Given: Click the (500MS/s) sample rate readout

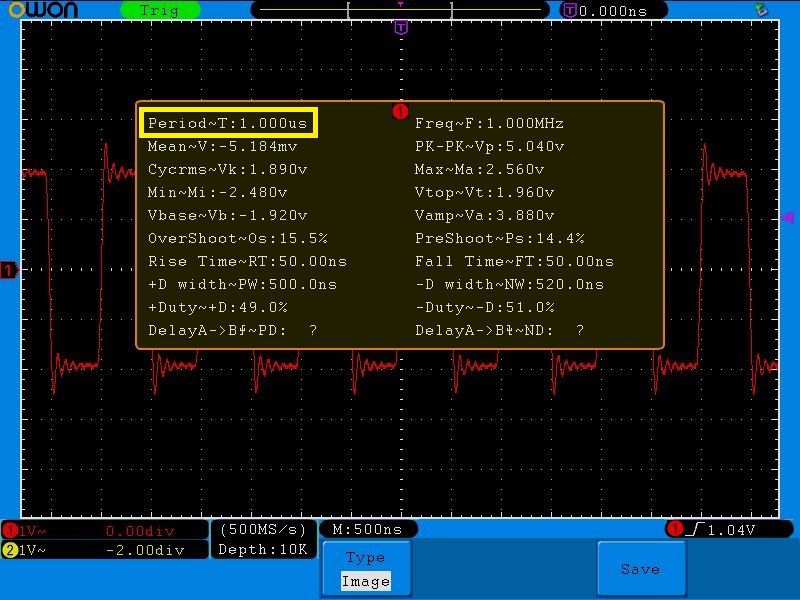Looking at the screenshot, I should (x=263, y=530).
